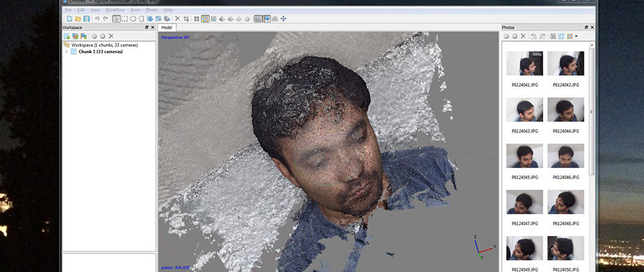
Task: Open the Help menu
Action: (x=168, y=9)
